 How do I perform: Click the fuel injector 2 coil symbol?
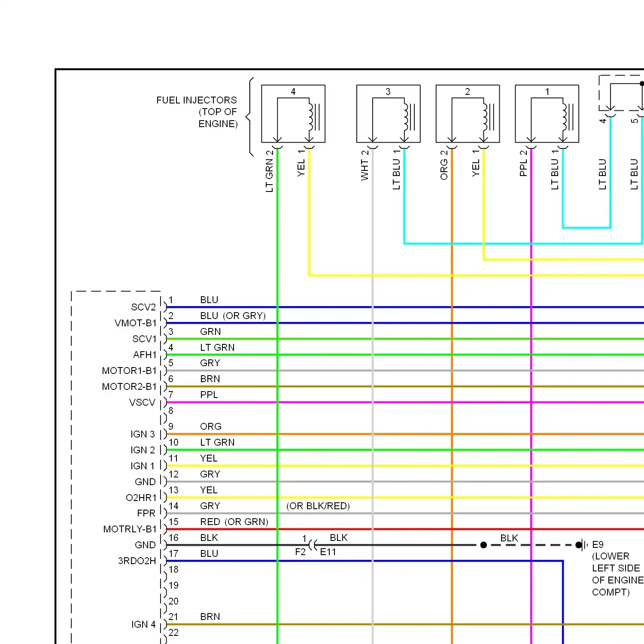(x=489, y=117)
